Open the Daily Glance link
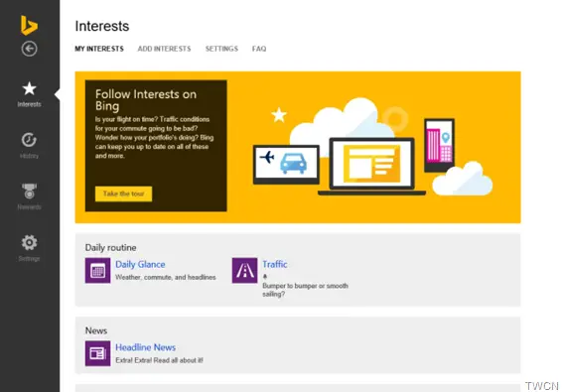The image size is (562, 392). pyautogui.click(x=140, y=264)
